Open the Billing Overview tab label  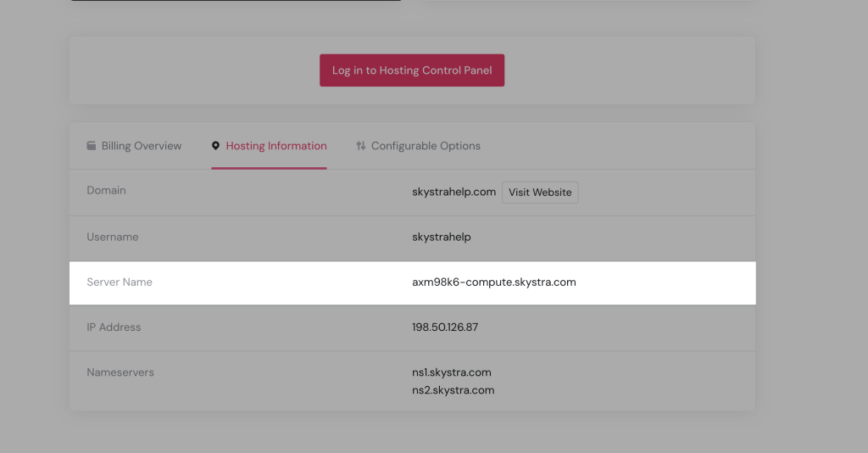coord(142,146)
